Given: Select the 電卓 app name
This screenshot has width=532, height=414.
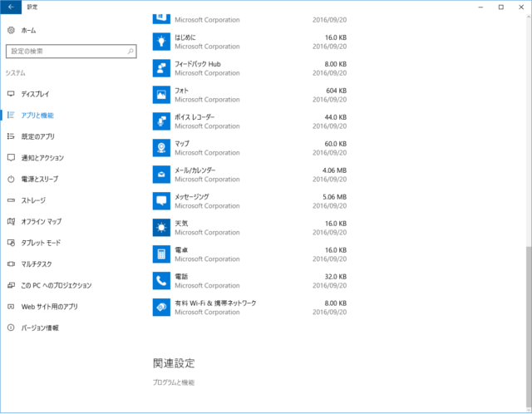Looking at the screenshot, I should [181, 249].
